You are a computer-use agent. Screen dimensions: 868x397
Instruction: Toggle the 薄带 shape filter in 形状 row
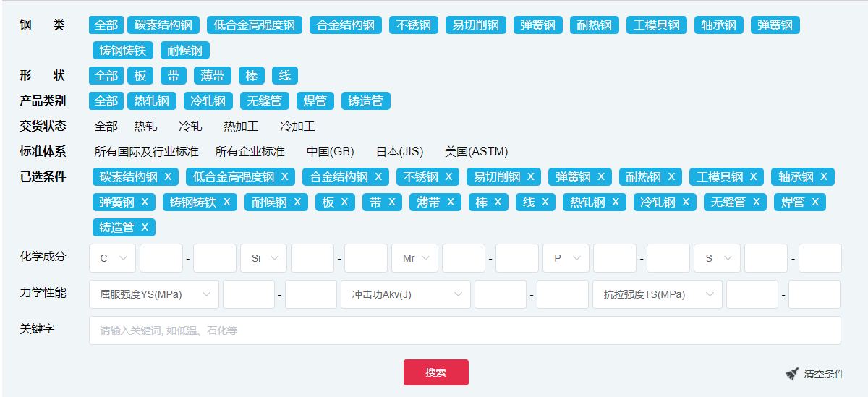click(213, 76)
